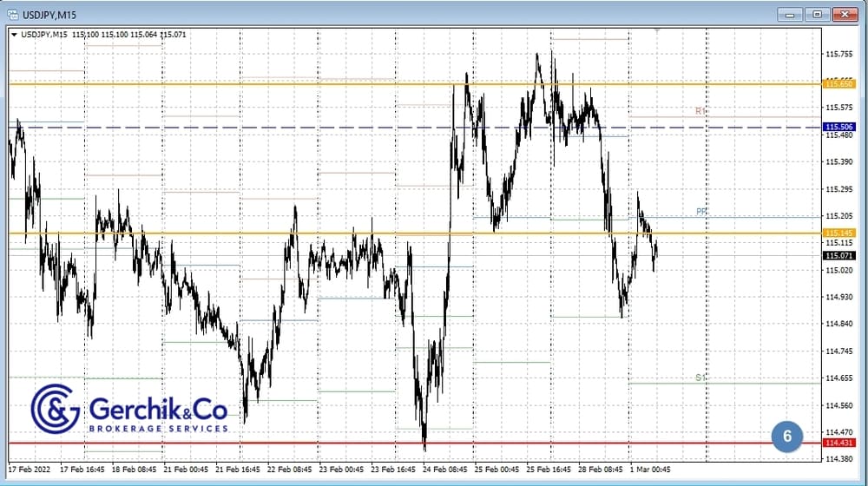This screenshot has width=868, height=486.
Task: Restore down the chart window
Action: tap(816, 14)
